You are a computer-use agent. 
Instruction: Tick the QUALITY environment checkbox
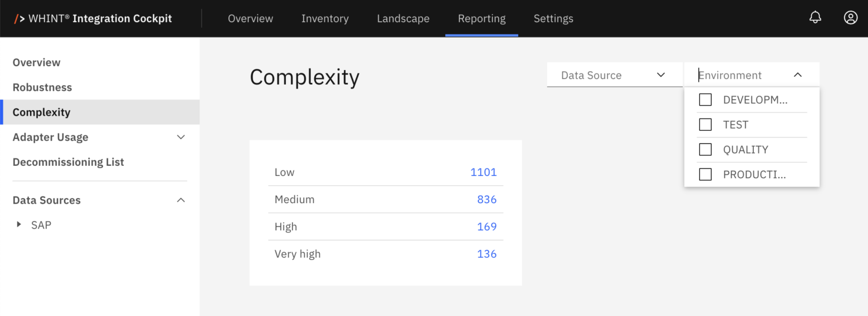(705, 150)
